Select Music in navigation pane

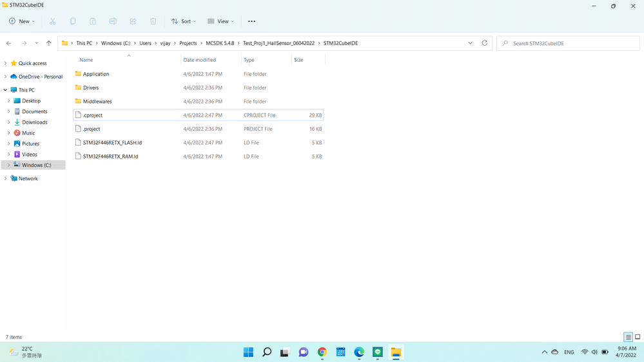(x=28, y=133)
